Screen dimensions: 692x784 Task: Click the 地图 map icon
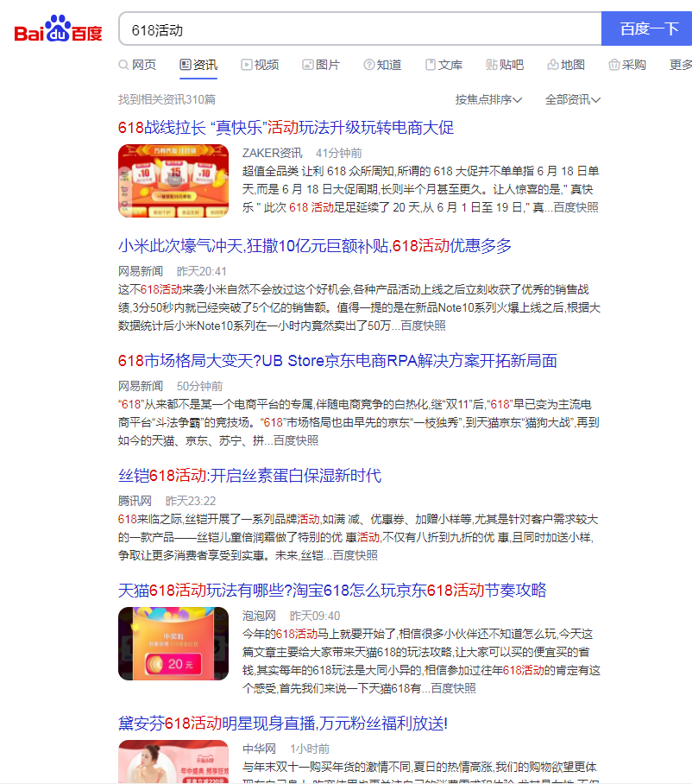(x=552, y=65)
